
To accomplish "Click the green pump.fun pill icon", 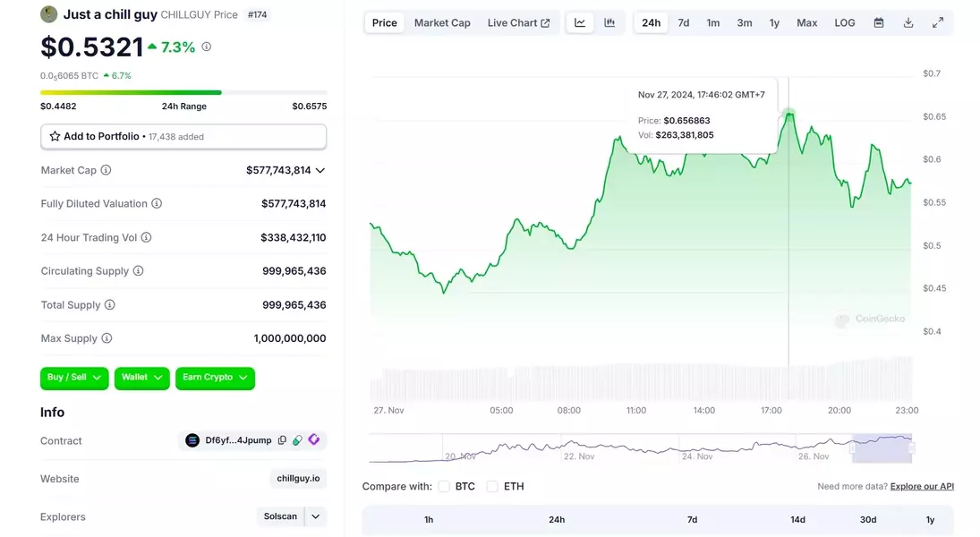I will click(297, 440).
